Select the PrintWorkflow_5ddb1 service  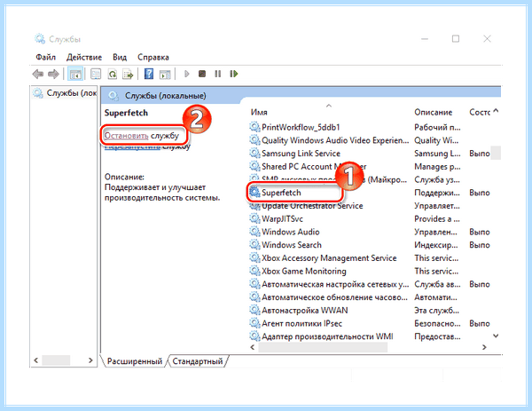click(301, 127)
